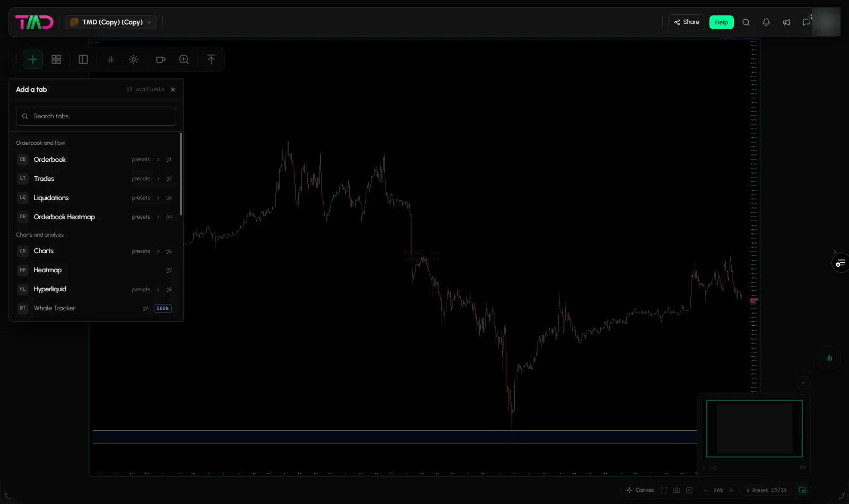Add the Heatmap tab
Image resolution: width=849 pixels, height=504 pixels.
(x=96, y=270)
